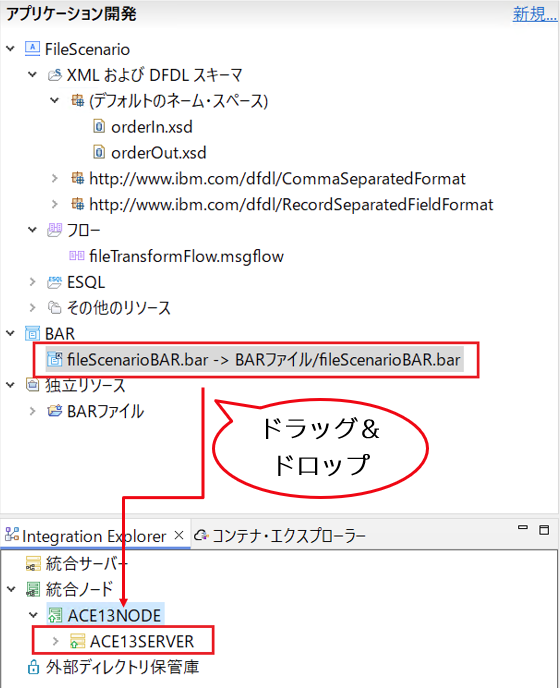The image size is (560, 688).
Task: Click the orderIn.xsd file icon
Action: coord(99,127)
